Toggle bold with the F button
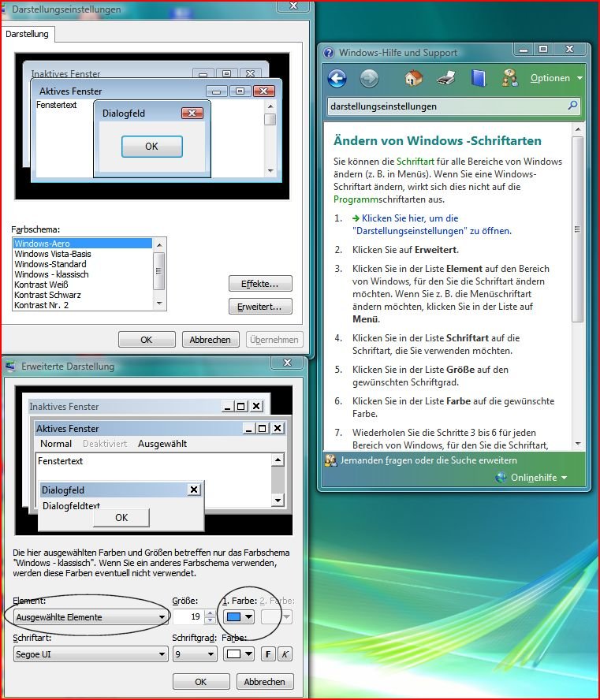 [268, 654]
